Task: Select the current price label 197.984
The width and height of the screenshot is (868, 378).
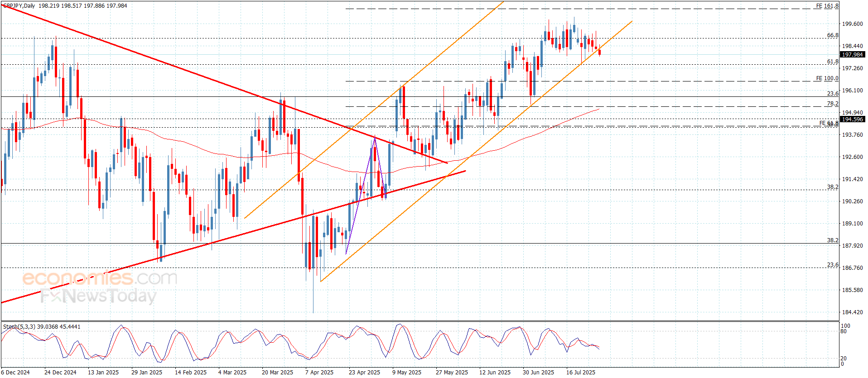Action: [x=852, y=55]
